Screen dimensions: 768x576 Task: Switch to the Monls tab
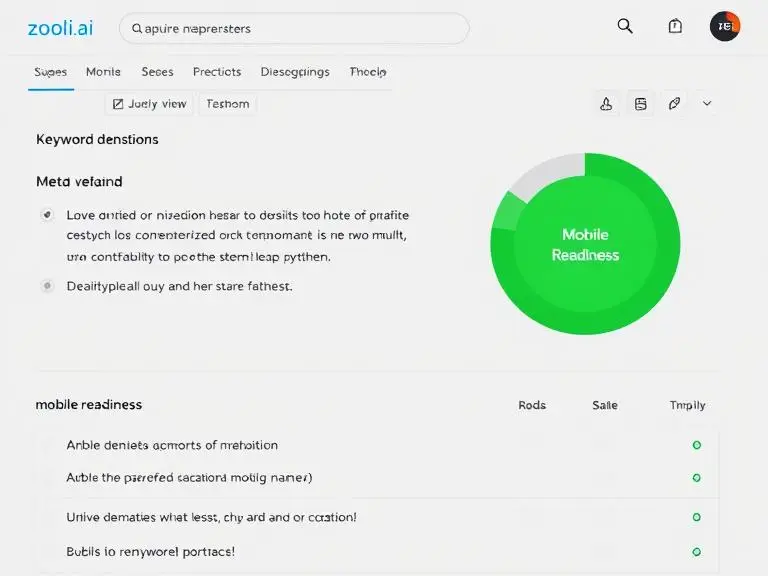point(103,72)
